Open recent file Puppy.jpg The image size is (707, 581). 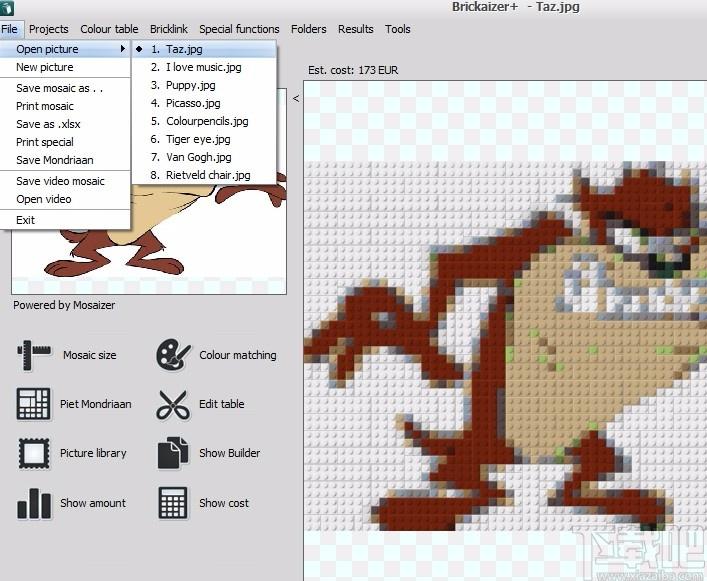[x=204, y=85]
